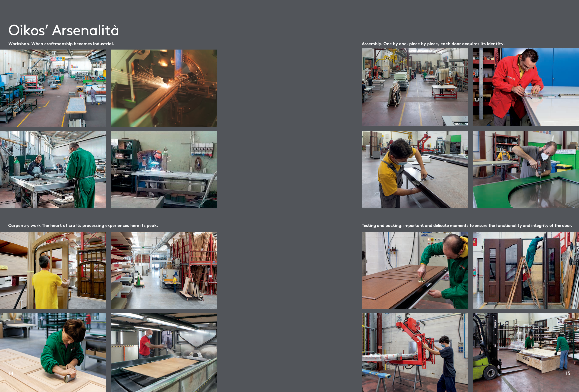Open the worker on ladder with double doors photo
Viewport: 579px width, 392px height.
coord(526,270)
